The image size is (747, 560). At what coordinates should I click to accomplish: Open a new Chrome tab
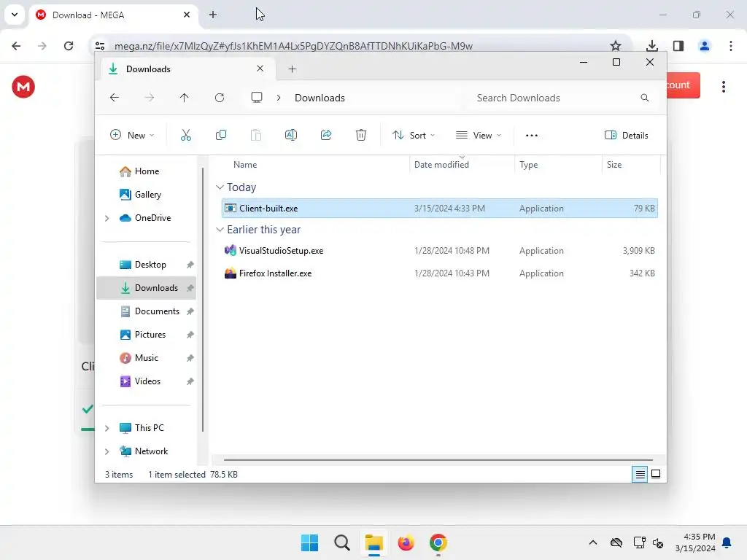(213, 15)
